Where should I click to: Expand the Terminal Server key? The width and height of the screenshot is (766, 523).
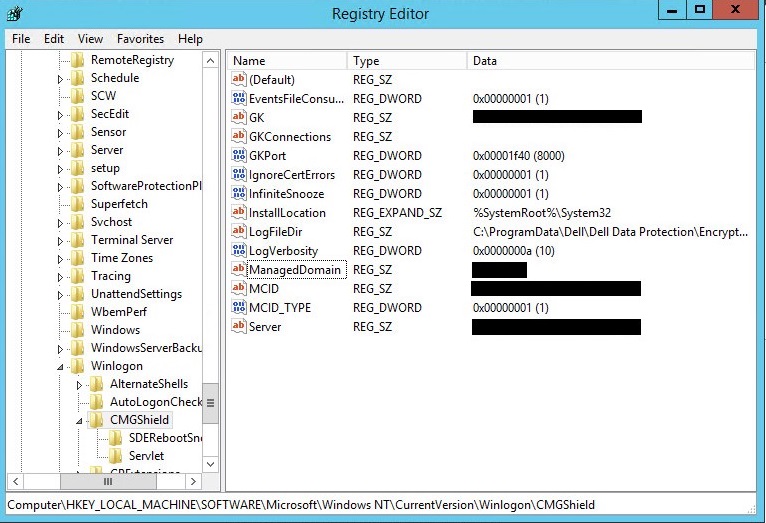[x=60, y=241]
